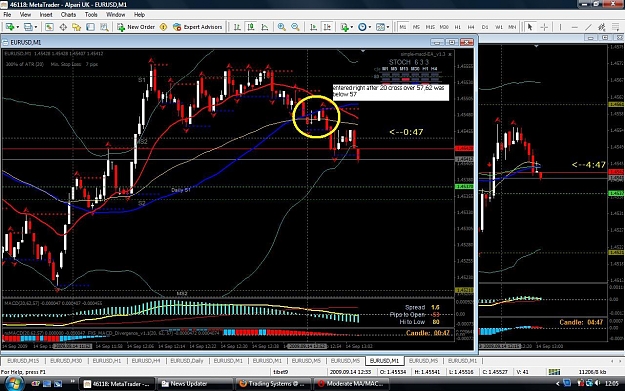Switch to candlestick chart display
The width and height of the screenshot is (625, 391).
click(x=251, y=27)
